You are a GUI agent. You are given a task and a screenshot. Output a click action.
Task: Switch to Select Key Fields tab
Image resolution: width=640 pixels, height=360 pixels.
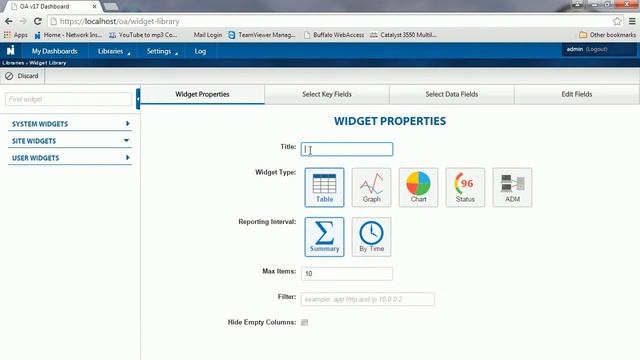click(327, 94)
